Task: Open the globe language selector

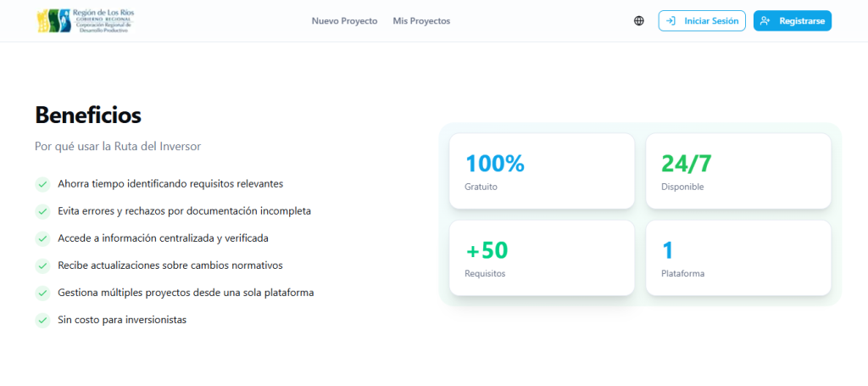Action: (x=639, y=21)
